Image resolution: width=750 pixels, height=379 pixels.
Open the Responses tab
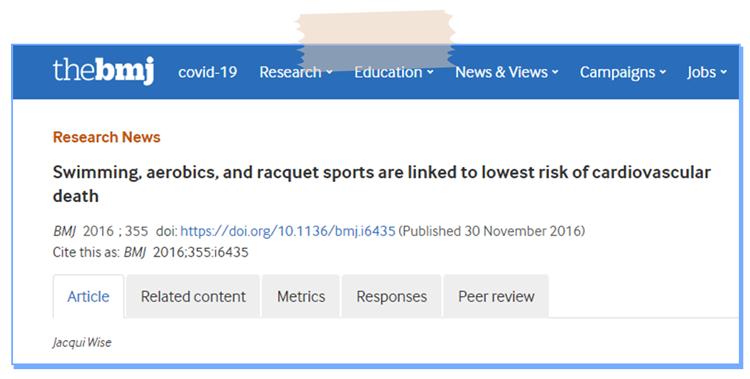[392, 297]
